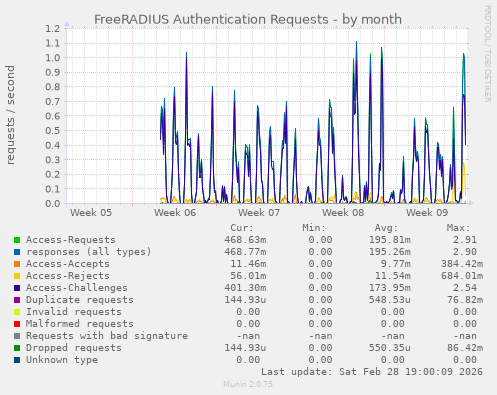Screen dimensions: 497x395
Task: Click the 2.54 max Access-Challenges value
Action: 465,288
